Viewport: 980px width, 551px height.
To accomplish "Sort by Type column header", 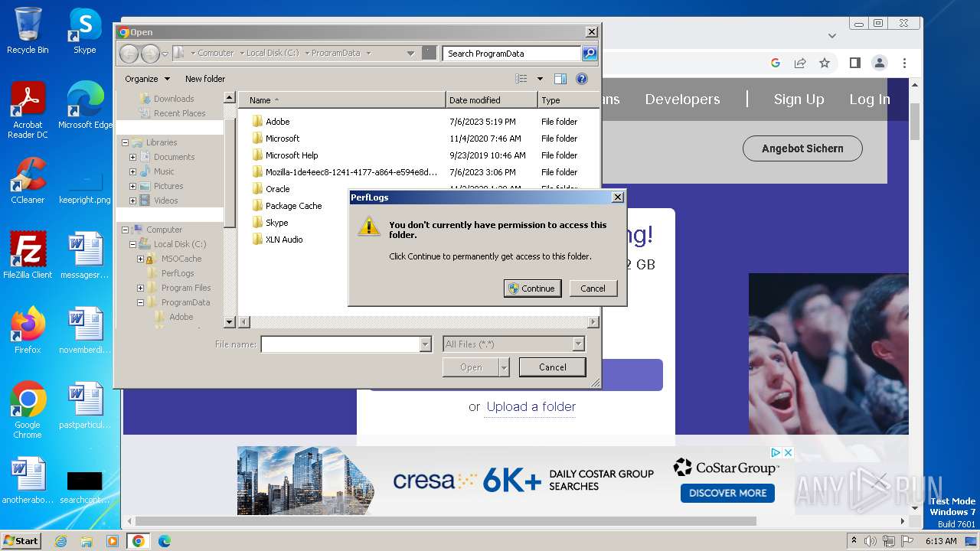I will tap(568, 100).
